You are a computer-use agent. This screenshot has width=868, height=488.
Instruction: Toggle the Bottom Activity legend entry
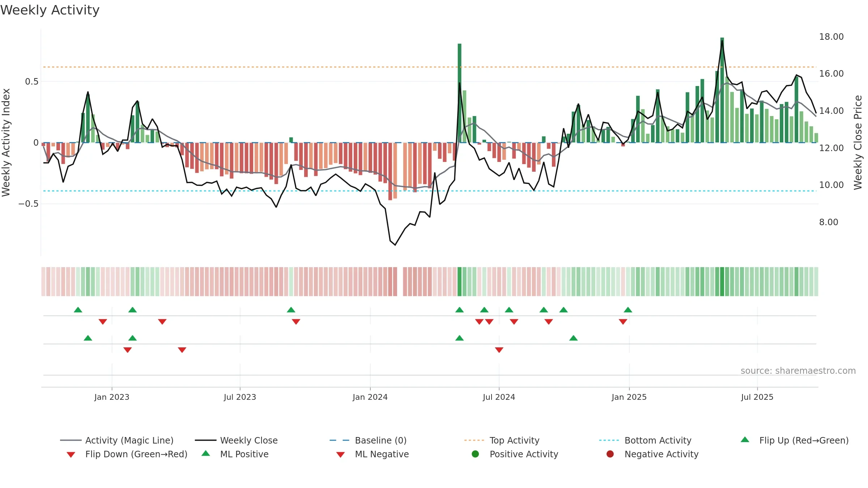pyautogui.click(x=645, y=440)
